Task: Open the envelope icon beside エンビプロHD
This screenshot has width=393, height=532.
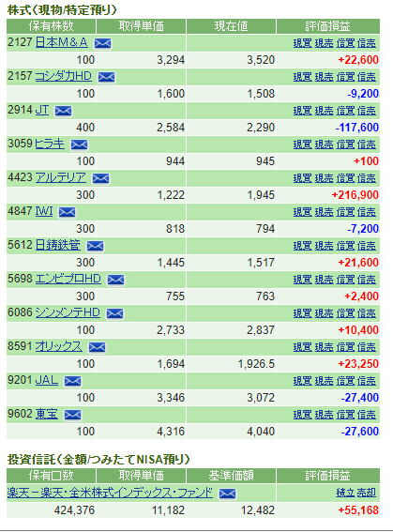Action: point(115,280)
